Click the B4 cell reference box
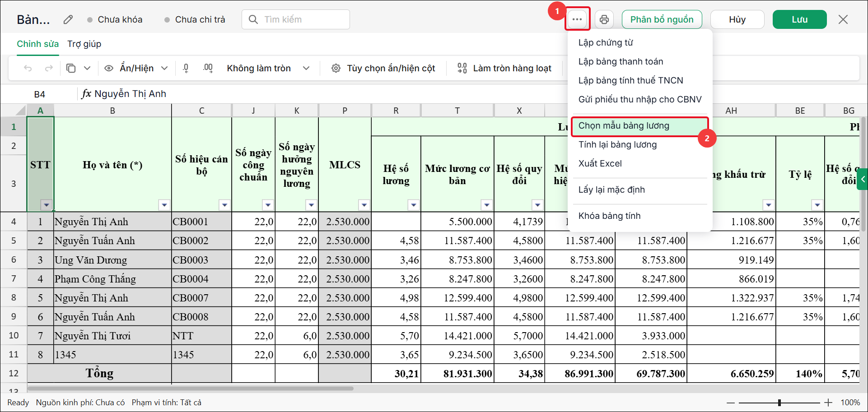Image resolution: width=868 pixels, height=412 pixels. click(x=40, y=94)
